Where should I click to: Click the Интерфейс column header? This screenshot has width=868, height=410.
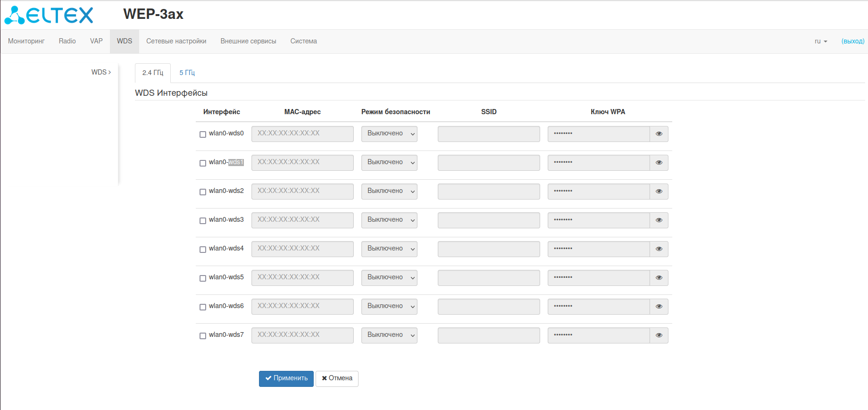tap(222, 112)
